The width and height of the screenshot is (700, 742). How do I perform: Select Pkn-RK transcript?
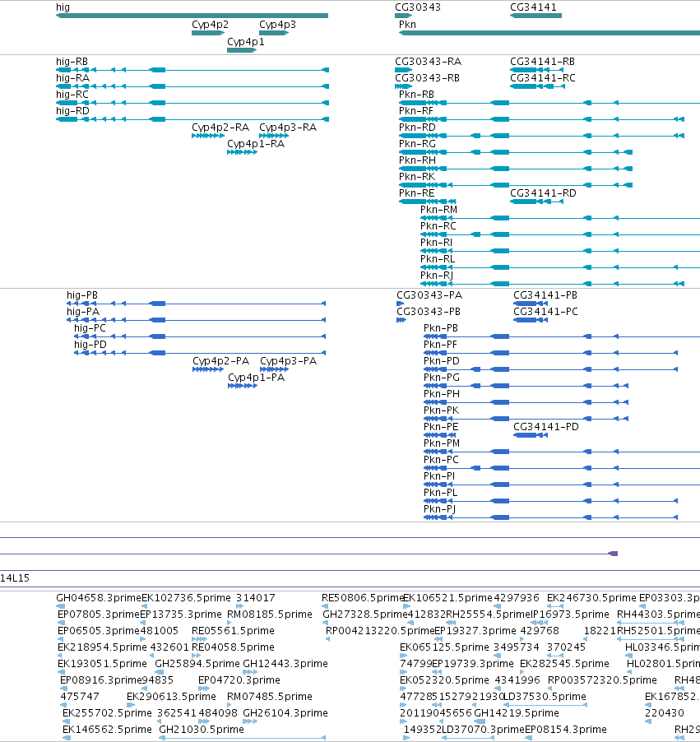pos(516,185)
